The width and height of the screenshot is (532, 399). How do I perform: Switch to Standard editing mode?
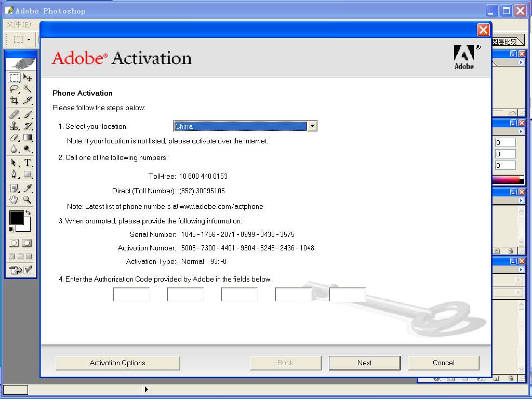click(x=14, y=243)
